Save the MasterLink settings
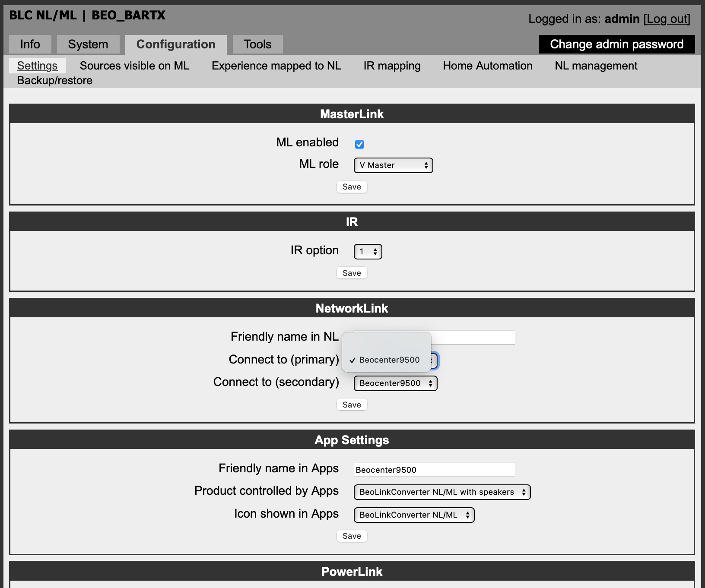The height and width of the screenshot is (588, 705). (352, 187)
